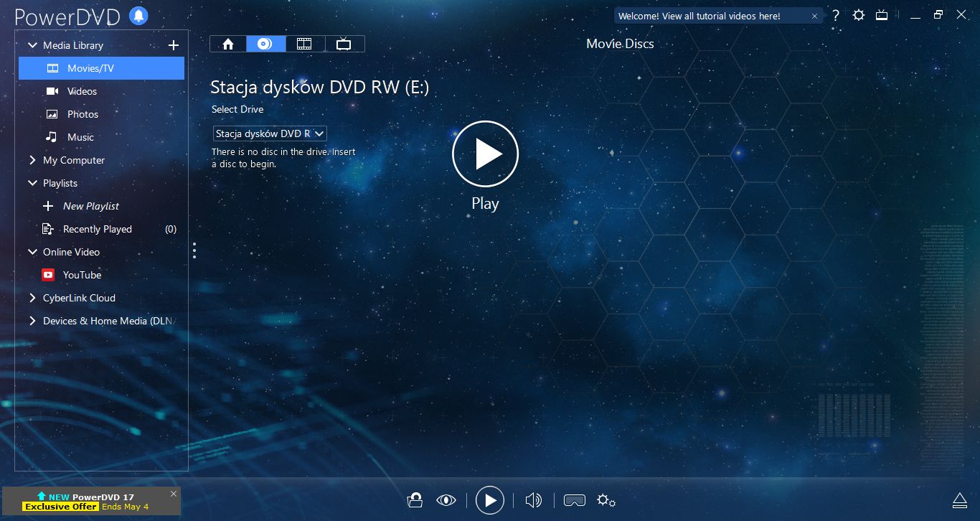Select Movies/TV in the sidebar
Screen dimensions: 980x521
pyautogui.click(x=101, y=68)
